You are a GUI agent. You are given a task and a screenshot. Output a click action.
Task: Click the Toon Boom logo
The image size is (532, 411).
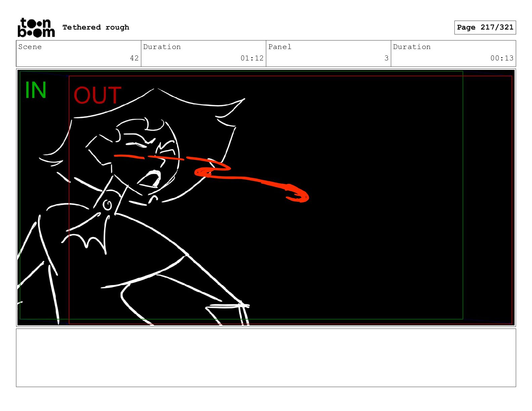pyautogui.click(x=36, y=28)
